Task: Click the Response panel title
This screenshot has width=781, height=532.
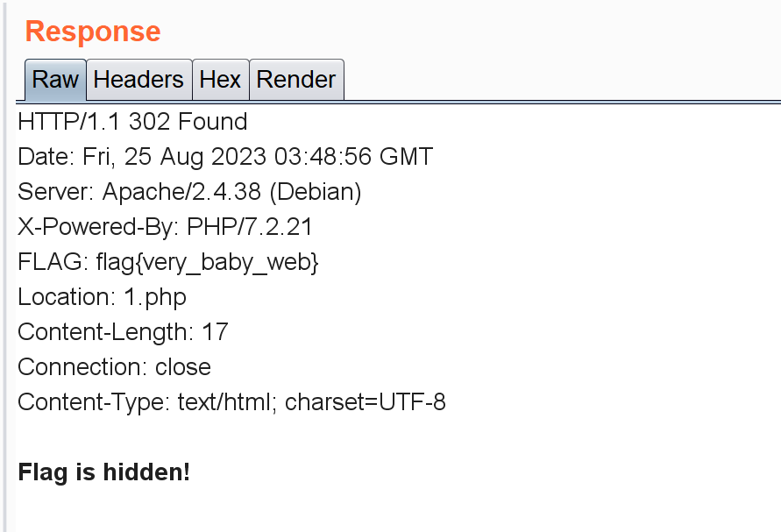Action: 93,32
